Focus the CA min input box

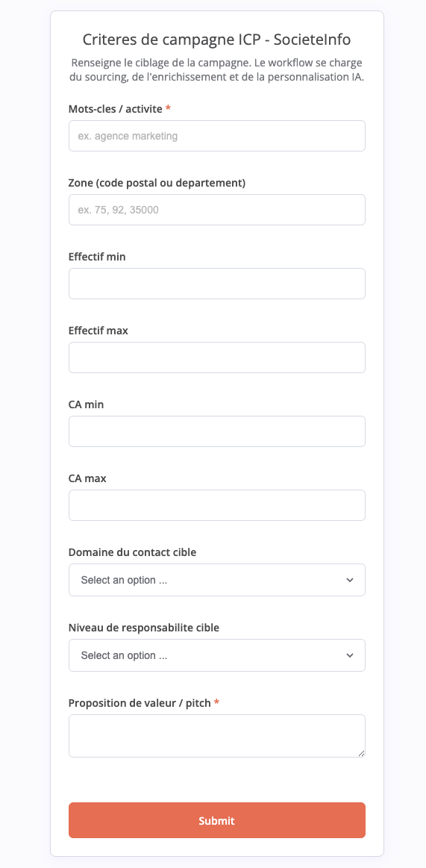tap(217, 431)
